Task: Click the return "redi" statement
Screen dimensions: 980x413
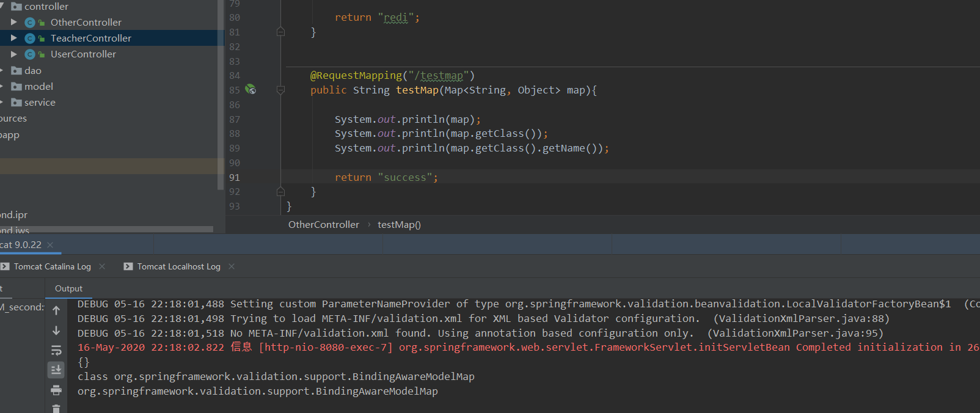Action: [x=377, y=18]
